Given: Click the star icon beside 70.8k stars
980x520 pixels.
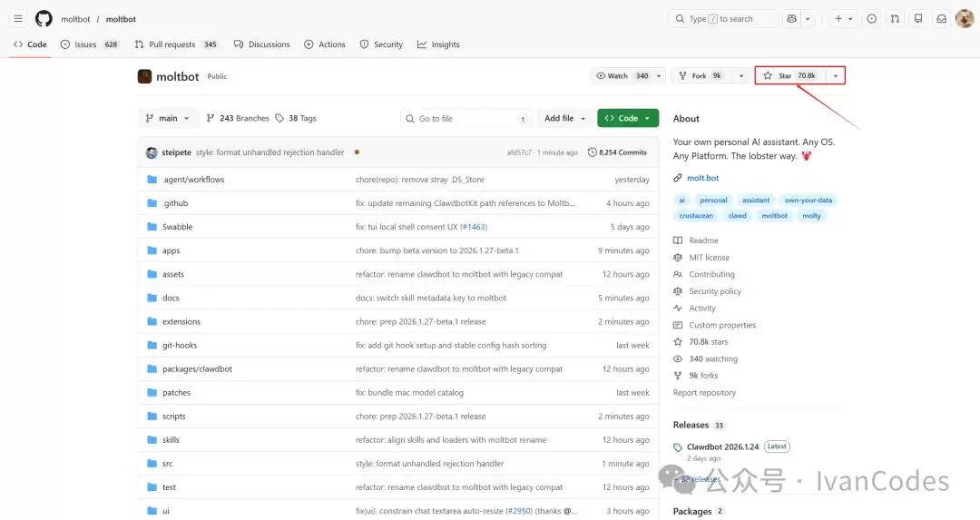Looking at the screenshot, I should (x=678, y=342).
